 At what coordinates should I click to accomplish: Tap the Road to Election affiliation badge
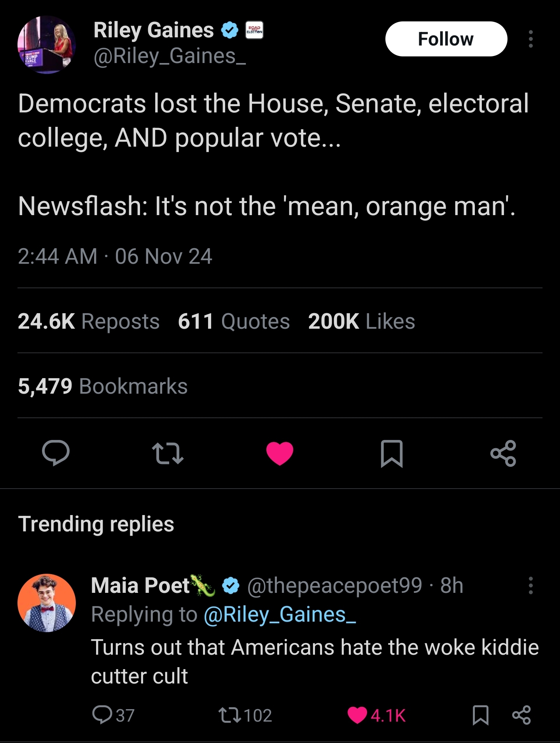pos(254,30)
